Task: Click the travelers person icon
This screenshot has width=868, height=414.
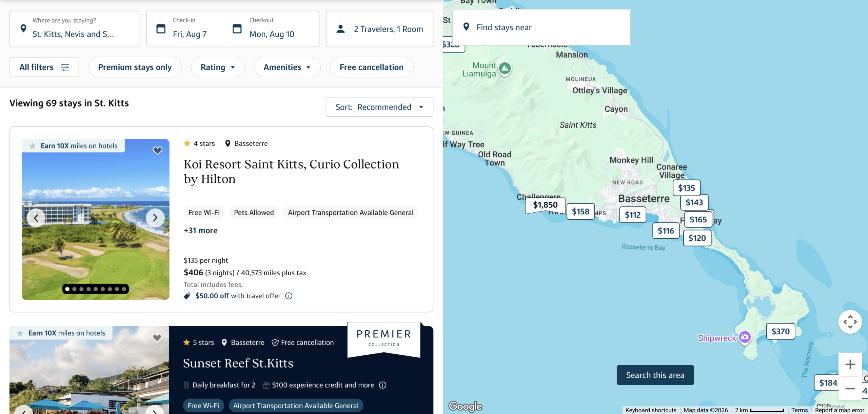Action: 340,29
